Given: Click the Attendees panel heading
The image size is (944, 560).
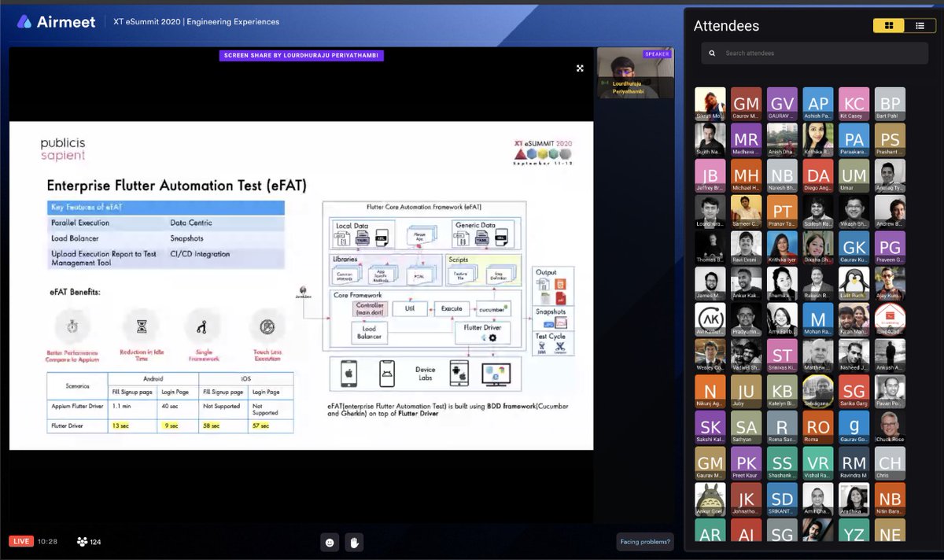Looking at the screenshot, I should coord(726,26).
